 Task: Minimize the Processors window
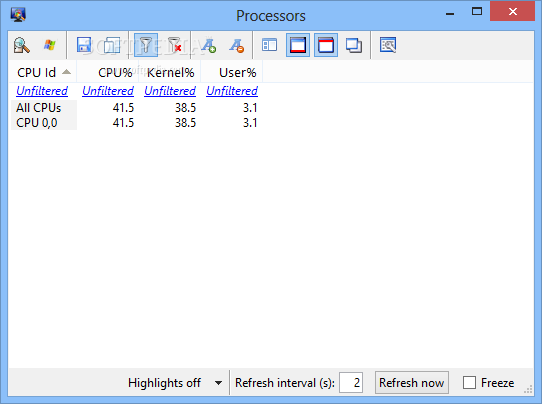point(450,14)
